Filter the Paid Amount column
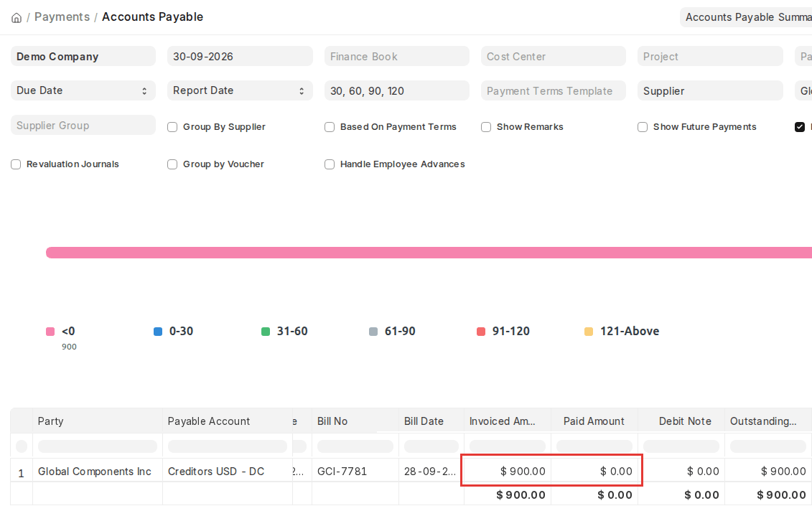The image size is (812, 511). [594, 446]
